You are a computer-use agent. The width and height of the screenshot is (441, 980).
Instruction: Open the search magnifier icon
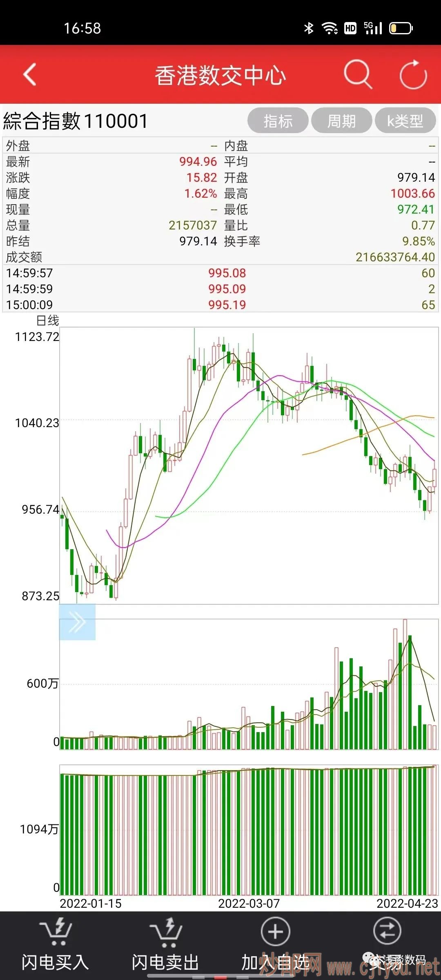point(358,74)
